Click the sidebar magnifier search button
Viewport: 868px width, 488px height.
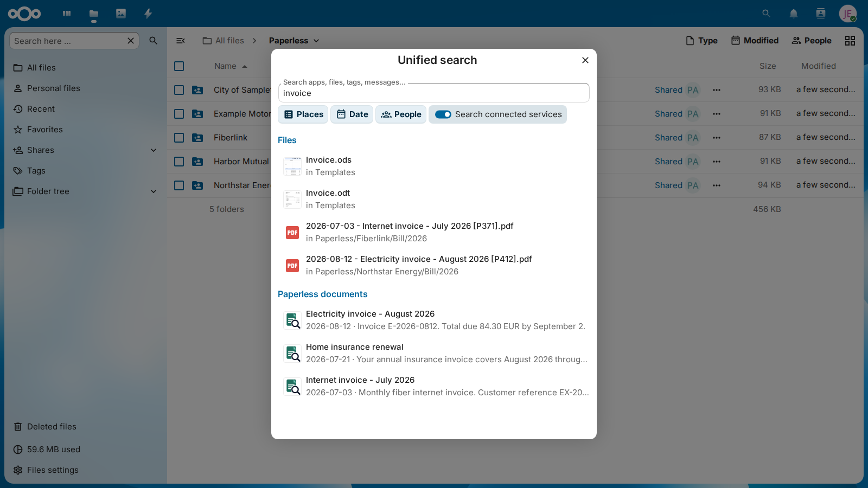154,41
